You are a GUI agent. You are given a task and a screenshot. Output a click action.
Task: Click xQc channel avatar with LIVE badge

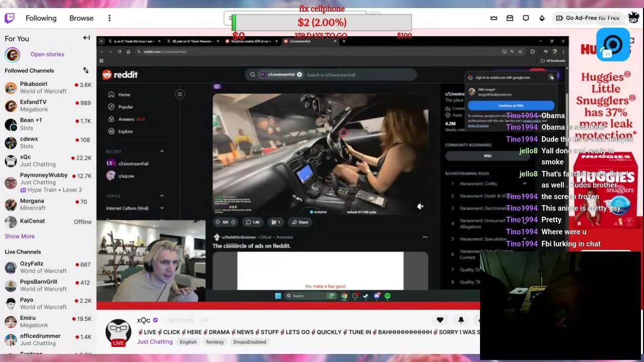coord(118,332)
